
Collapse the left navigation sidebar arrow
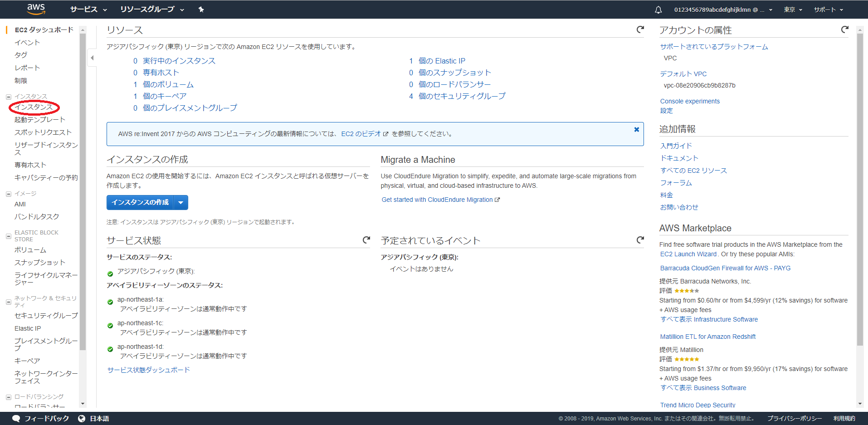point(92,58)
